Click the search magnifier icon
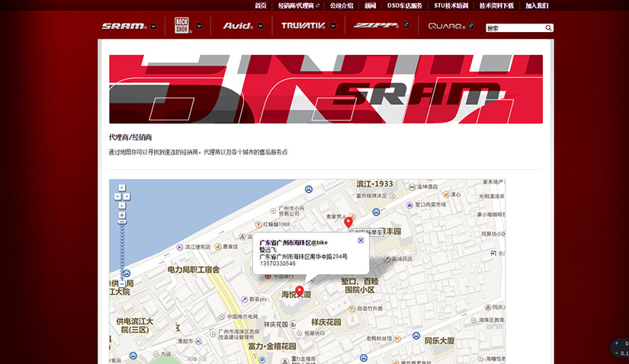 pos(548,28)
